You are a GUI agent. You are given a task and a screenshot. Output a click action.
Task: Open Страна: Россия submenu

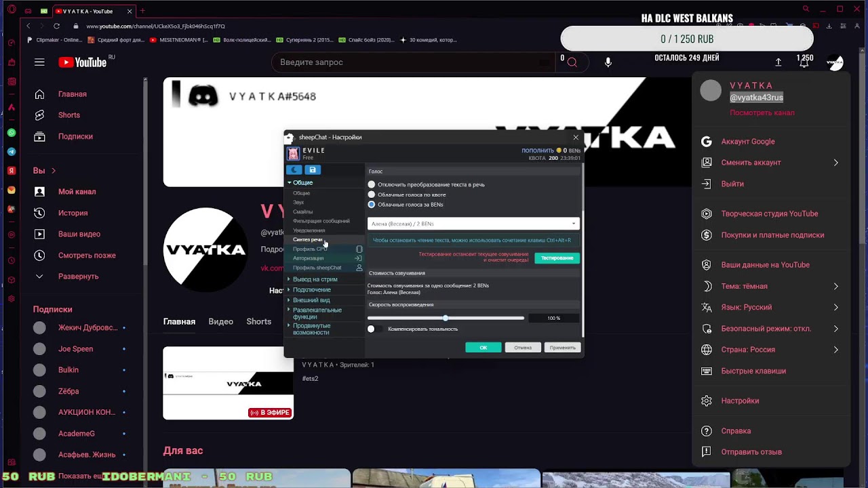[x=770, y=350]
